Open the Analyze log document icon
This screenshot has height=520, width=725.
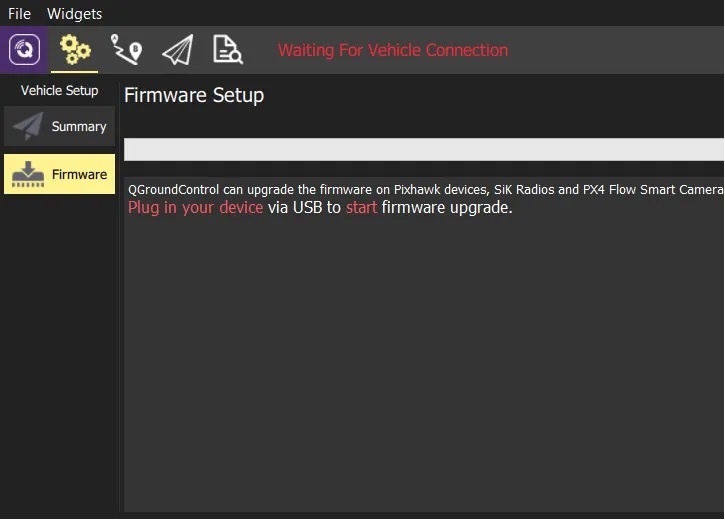[227, 49]
